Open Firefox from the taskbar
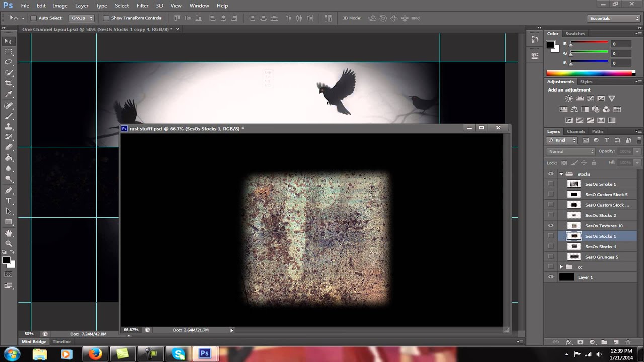The width and height of the screenshot is (644, 362). 95,354
